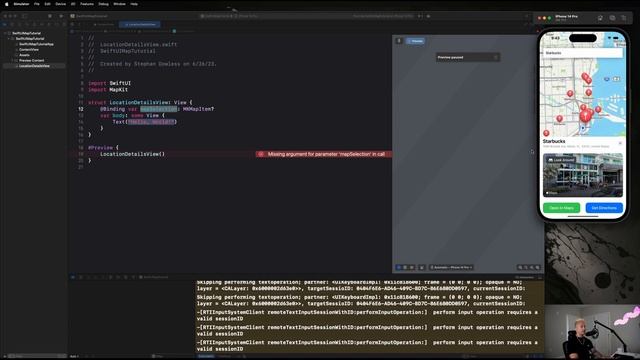Select live preview mode in canvas toolbar
Viewport: 640px width, 360px height.
click(x=399, y=267)
